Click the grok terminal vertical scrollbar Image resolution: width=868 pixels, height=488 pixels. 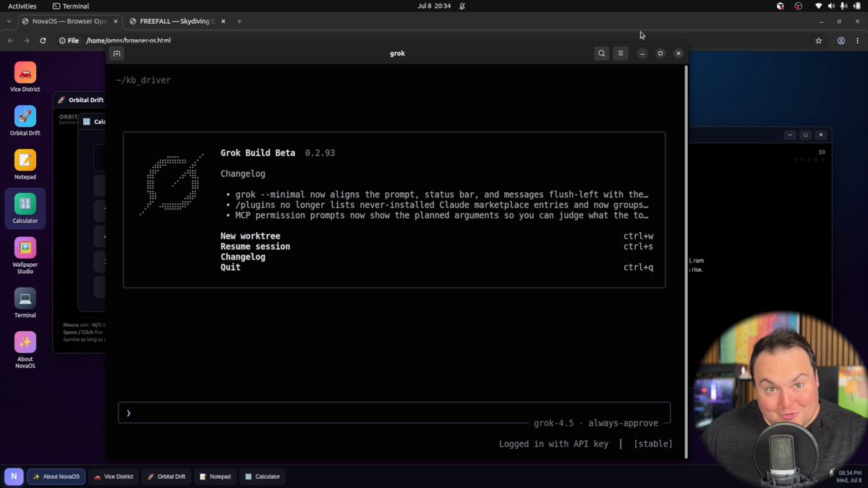pos(686,260)
